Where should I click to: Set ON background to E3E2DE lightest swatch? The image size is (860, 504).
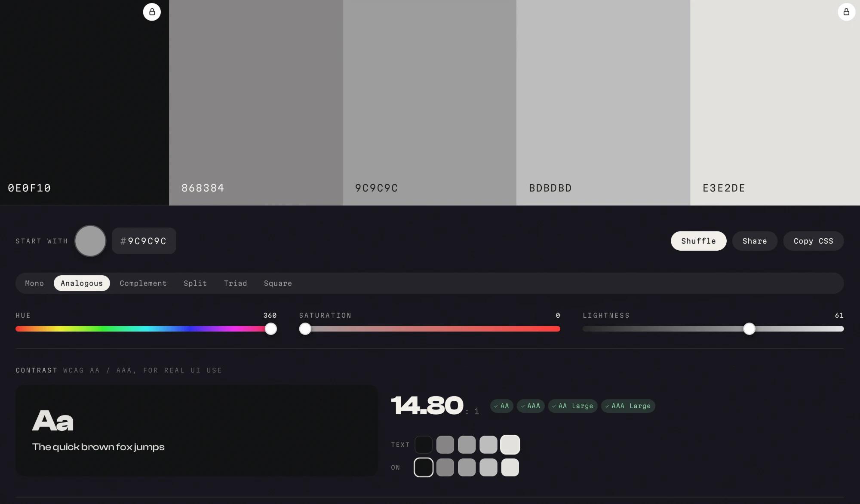pyautogui.click(x=510, y=467)
